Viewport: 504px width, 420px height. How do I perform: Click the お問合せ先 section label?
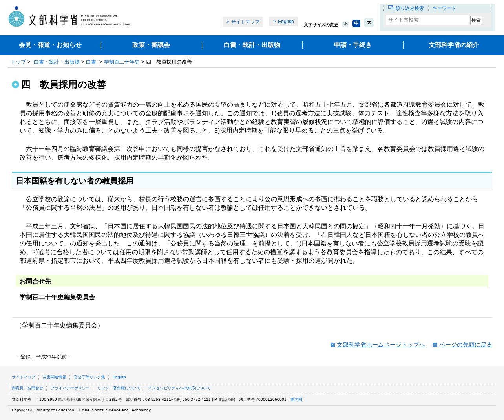(x=35, y=282)
